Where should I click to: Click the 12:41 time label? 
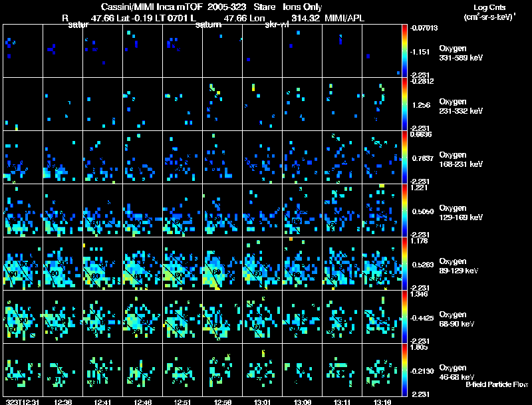pyautogui.click(x=102, y=402)
